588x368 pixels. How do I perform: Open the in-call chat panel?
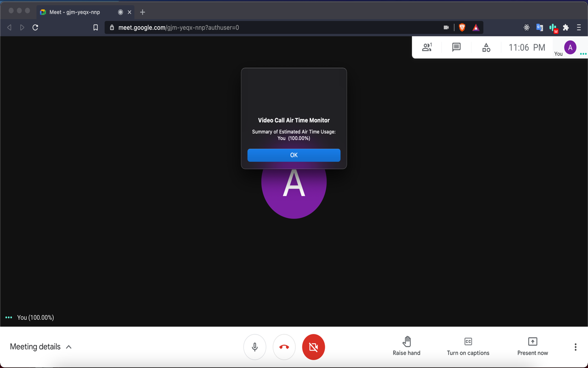[x=456, y=47]
